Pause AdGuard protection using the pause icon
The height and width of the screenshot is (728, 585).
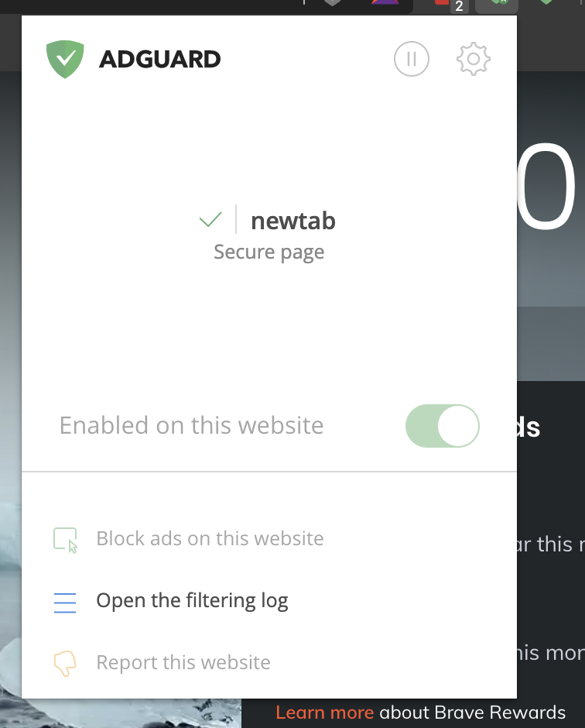[x=411, y=58]
